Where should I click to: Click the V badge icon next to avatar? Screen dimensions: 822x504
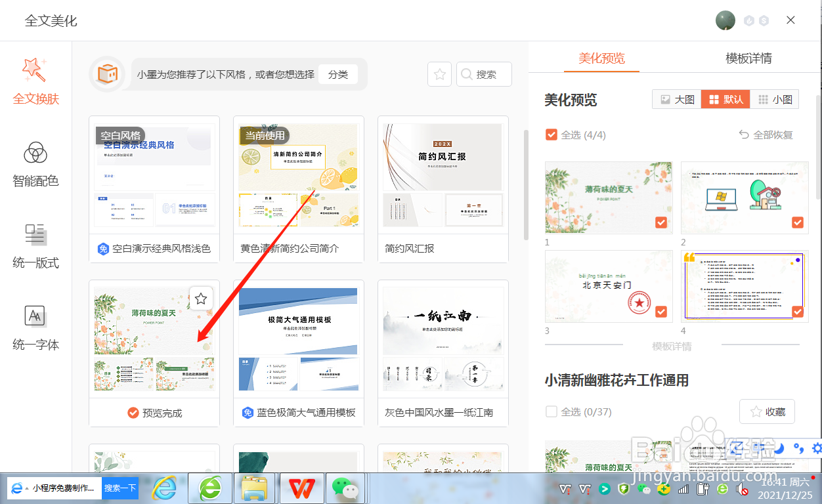pos(749,21)
